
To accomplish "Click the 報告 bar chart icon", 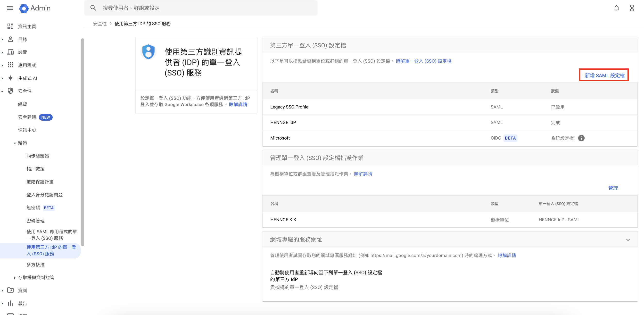I will tap(10, 303).
